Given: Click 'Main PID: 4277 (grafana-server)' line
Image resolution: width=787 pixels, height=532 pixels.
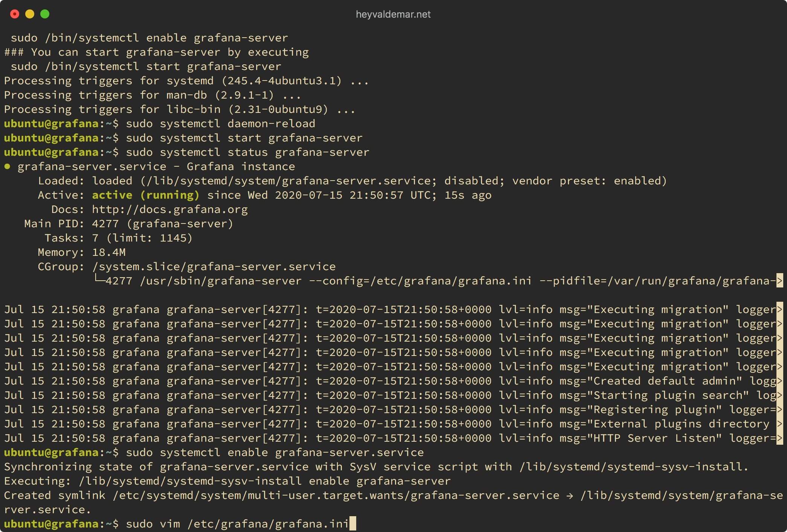Looking at the screenshot, I should pos(129,223).
